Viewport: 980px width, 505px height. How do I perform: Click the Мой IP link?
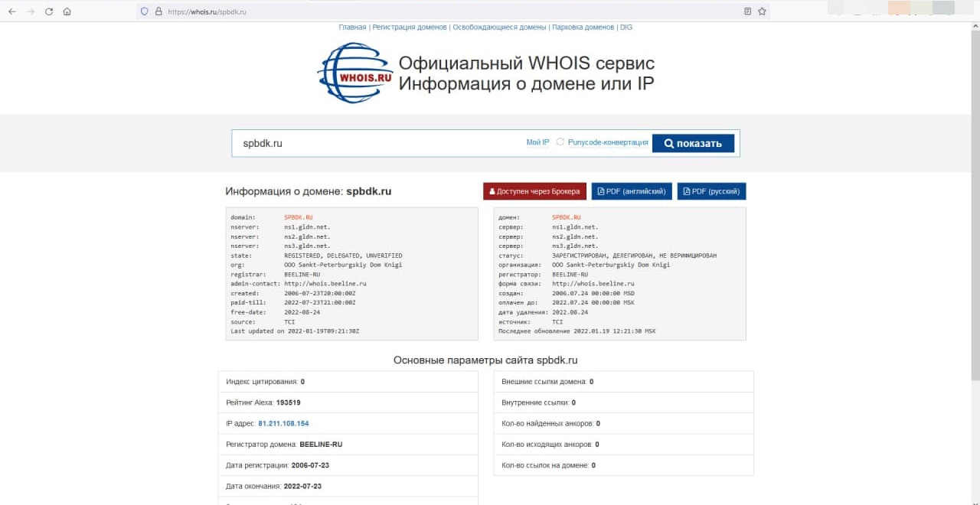537,142
